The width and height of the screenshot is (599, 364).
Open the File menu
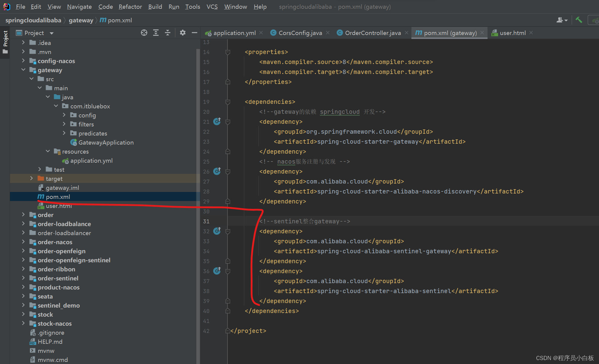[20, 7]
